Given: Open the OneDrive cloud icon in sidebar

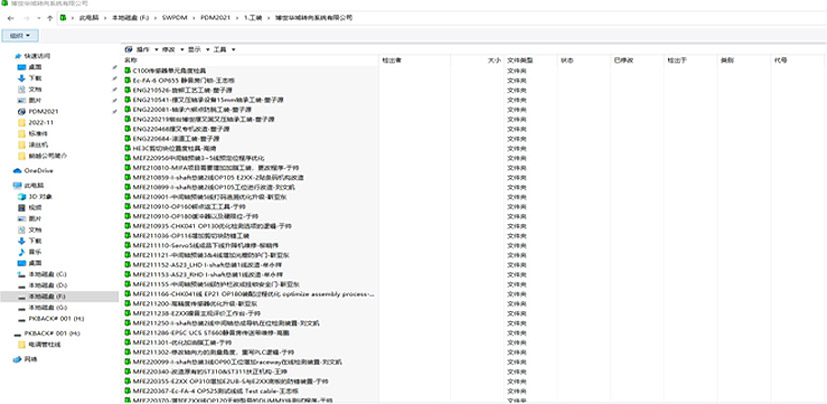Looking at the screenshot, I should coord(16,171).
